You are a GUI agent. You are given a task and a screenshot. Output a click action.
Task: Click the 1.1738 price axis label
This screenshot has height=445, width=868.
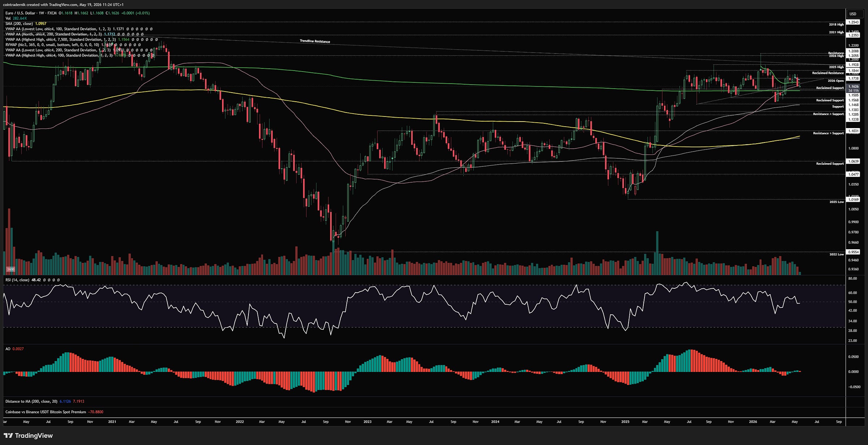[854, 78]
